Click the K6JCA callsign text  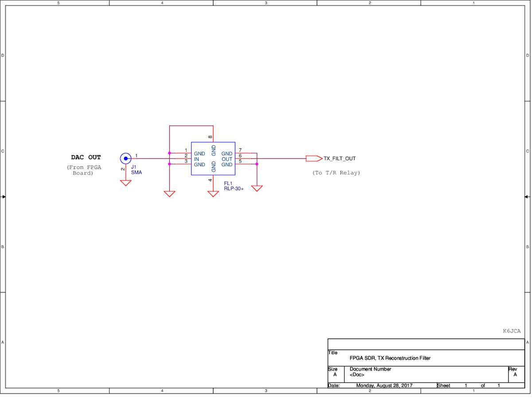[512, 331]
